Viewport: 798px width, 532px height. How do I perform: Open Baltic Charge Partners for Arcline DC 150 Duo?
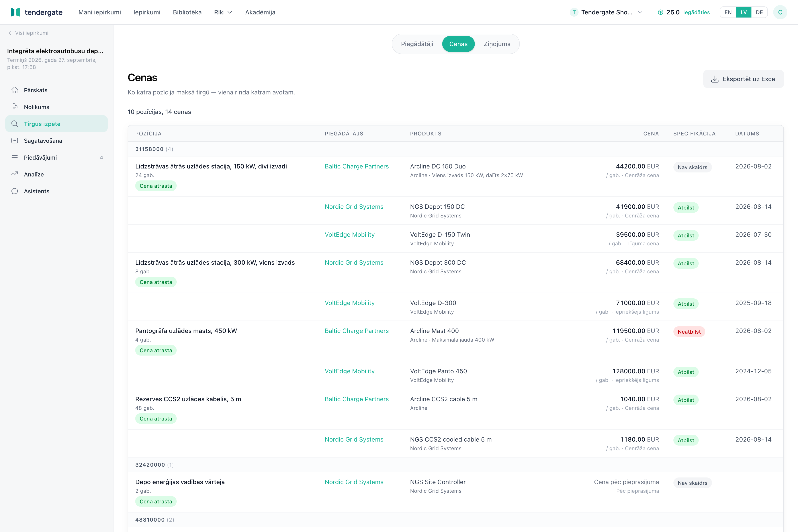coord(357,166)
